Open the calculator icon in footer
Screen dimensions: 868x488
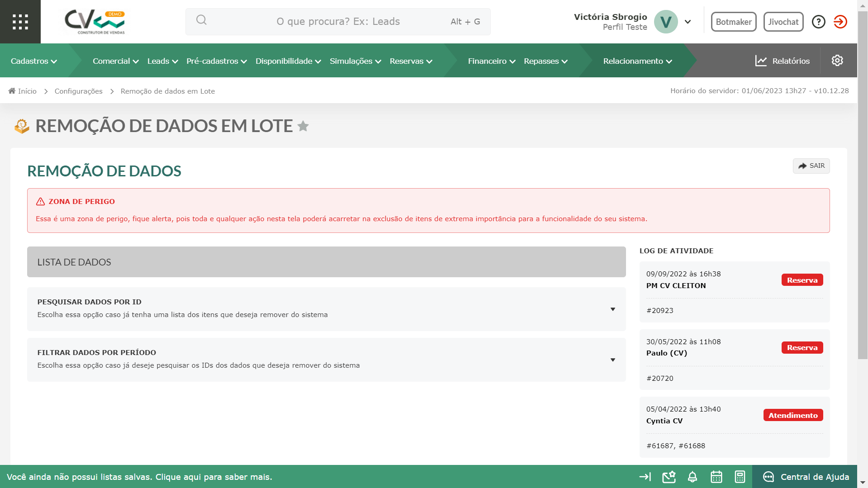coord(740,477)
